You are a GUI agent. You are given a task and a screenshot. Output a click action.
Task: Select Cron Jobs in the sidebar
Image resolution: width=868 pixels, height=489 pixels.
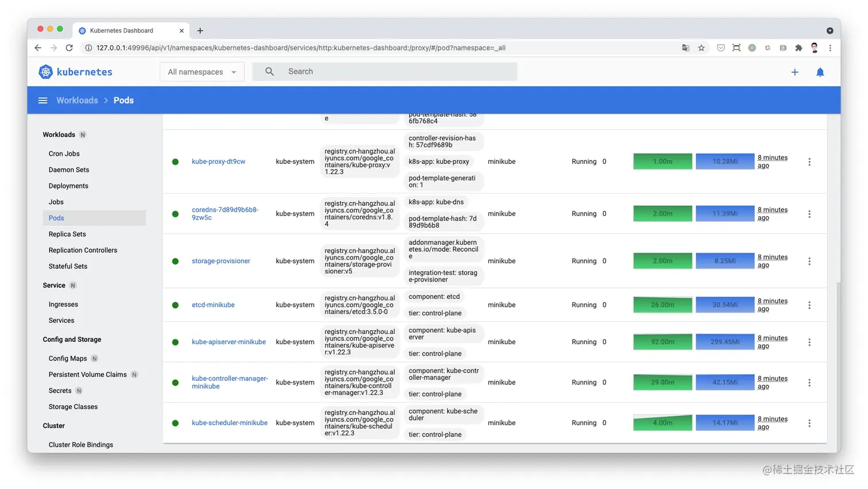click(x=64, y=153)
